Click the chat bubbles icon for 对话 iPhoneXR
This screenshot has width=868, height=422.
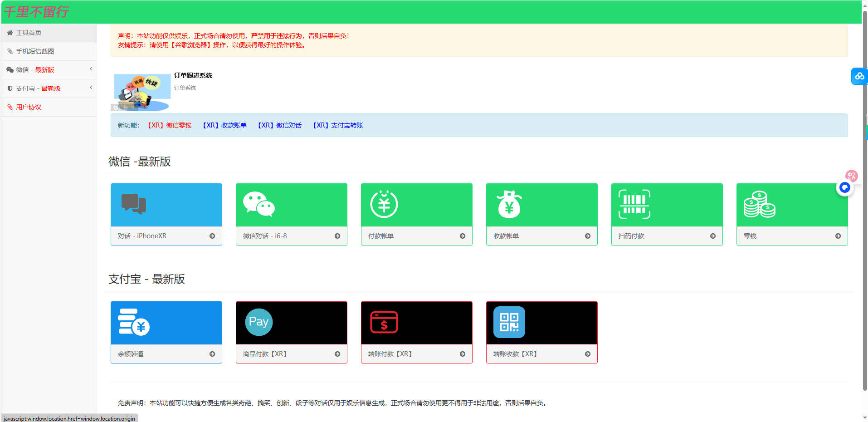tap(134, 204)
